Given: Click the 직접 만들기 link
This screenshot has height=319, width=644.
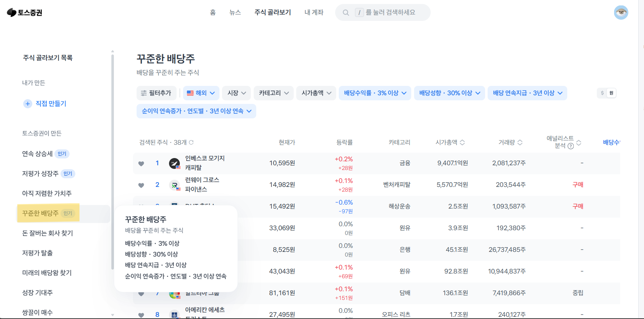Looking at the screenshot, I should [x=51, y=104].
